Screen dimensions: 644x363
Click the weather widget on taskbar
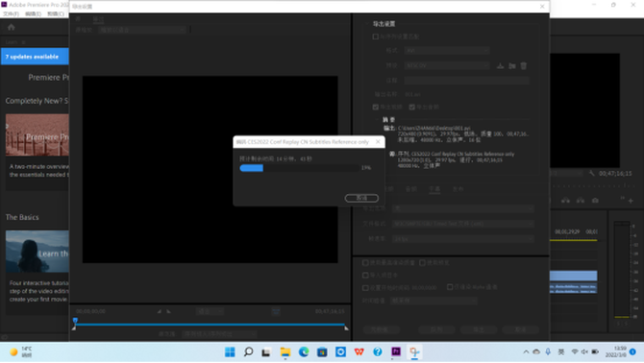coord(20,351)
